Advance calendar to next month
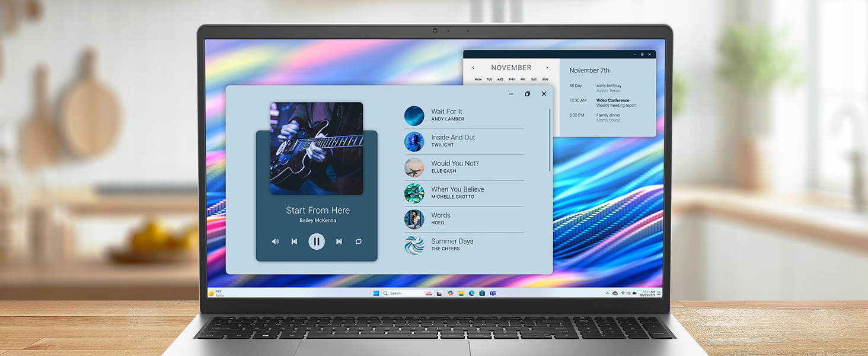This screenshot has width=868, height=356. point(547,68)
